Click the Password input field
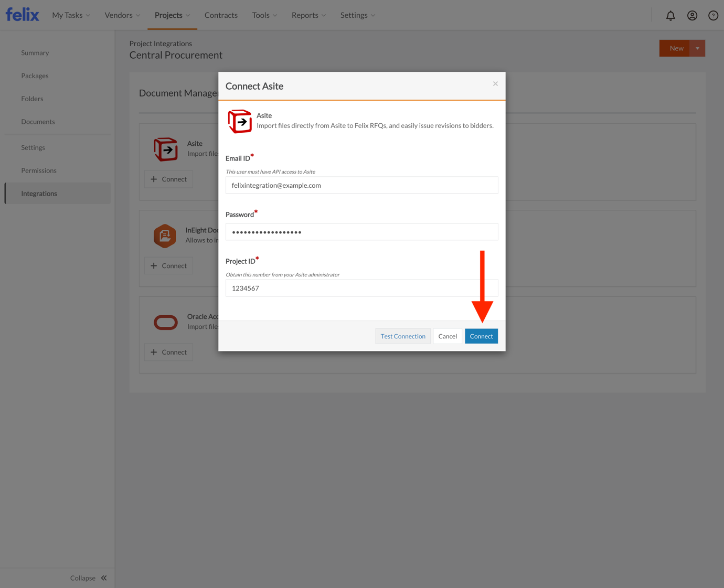This screenshot has width=724, height=588. tap(362, 232)
